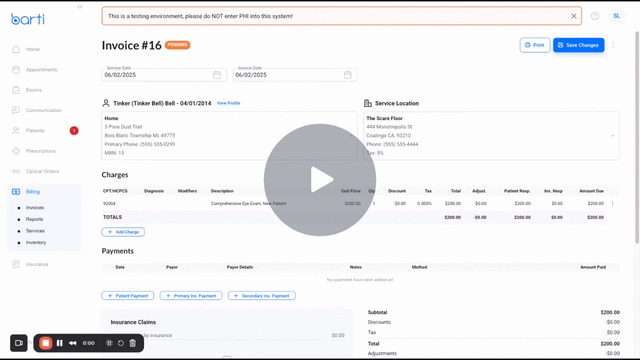The width and height of the screenshot is (640, 360).
Task: Click the Service Date input field
Action: 164,75
